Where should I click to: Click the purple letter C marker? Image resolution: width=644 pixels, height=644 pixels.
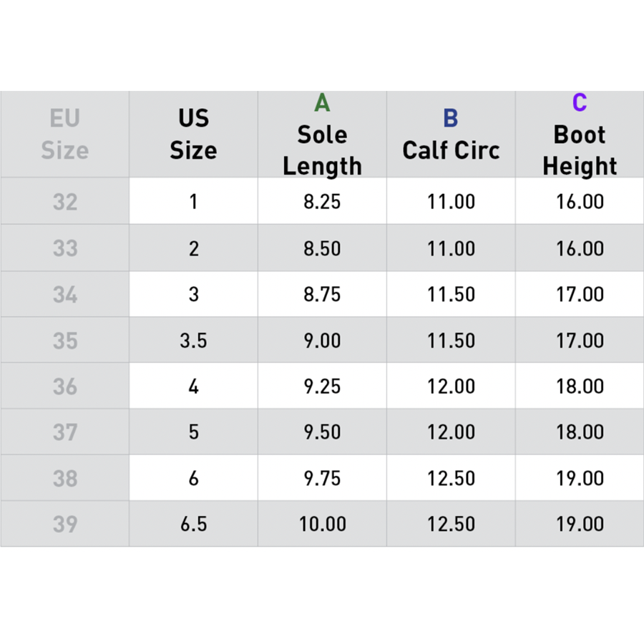[580, 103]
